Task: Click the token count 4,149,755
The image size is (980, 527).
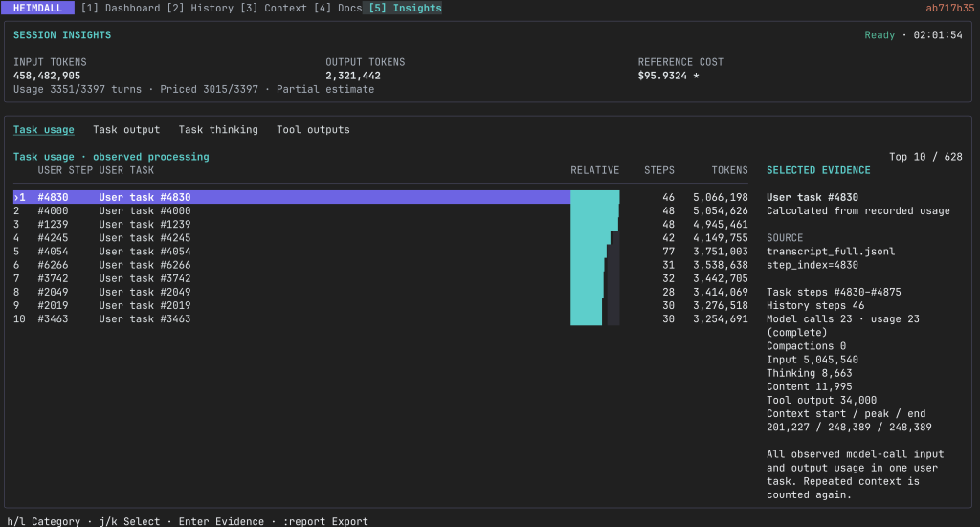Action: click(720, 238)
